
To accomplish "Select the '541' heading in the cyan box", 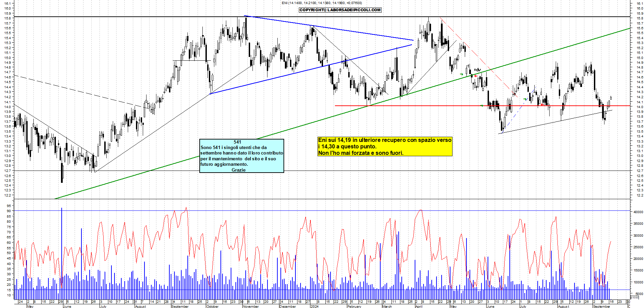I will (237, 142).
